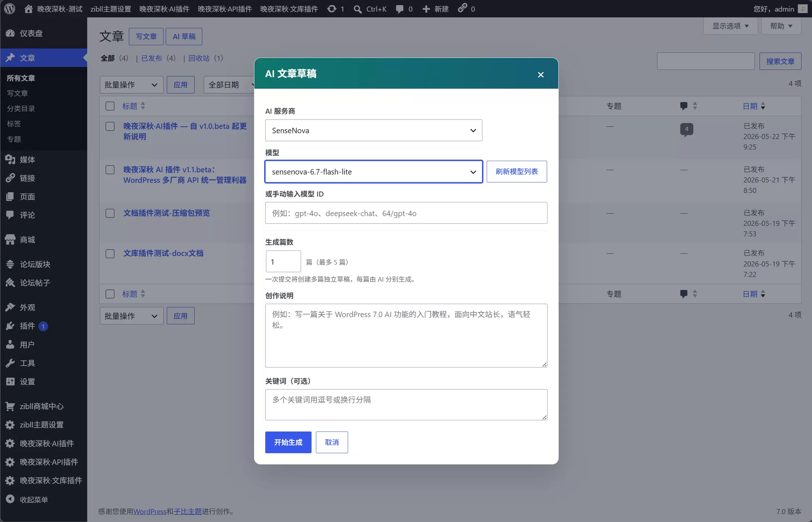Check the v1.1.beta post row
This screenshot has height=522, width=812.
[x=110, y=170]
